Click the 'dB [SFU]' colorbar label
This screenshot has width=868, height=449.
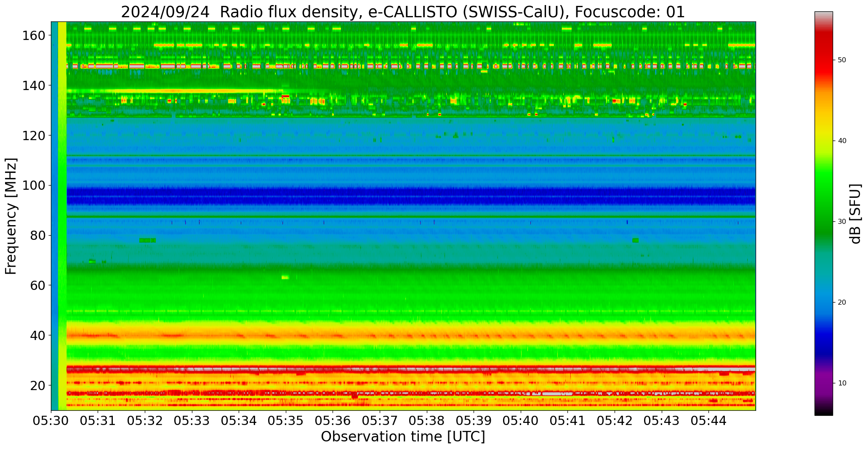coord(856,214)
